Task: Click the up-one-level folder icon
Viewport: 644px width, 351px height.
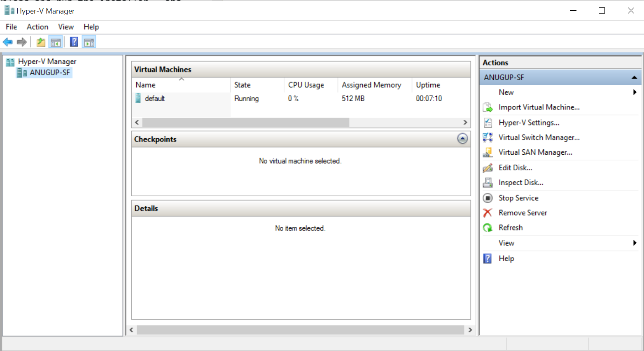Action: point(41,42)
